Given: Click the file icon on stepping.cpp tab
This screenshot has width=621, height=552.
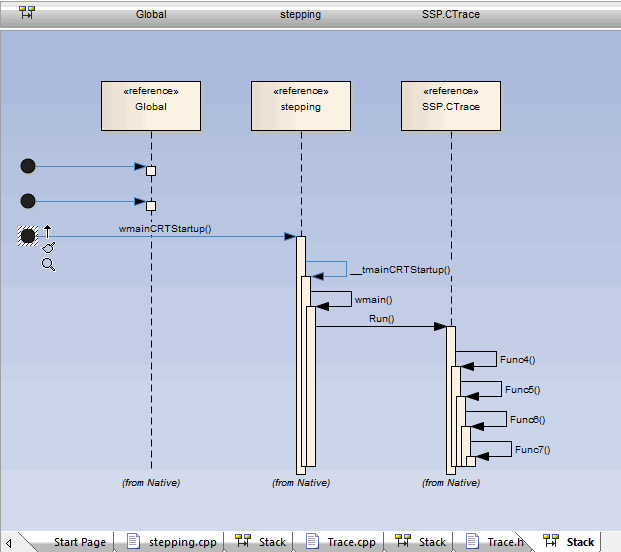Looking at the screenshot, I should (133, 541).
